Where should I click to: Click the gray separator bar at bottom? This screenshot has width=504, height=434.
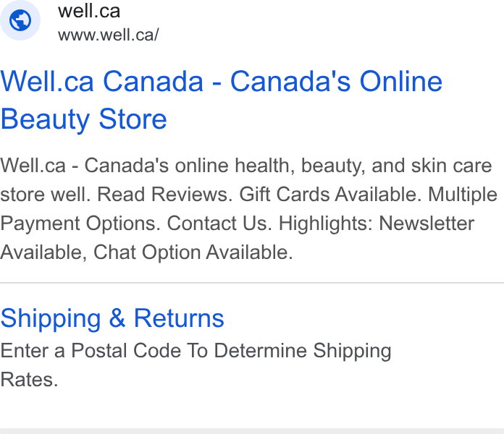(252, 431)
